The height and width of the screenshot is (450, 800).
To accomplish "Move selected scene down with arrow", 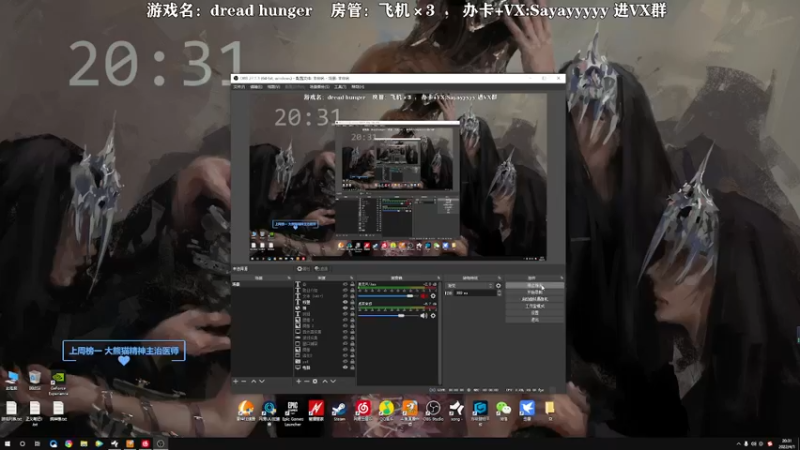I will click(262, 381).
